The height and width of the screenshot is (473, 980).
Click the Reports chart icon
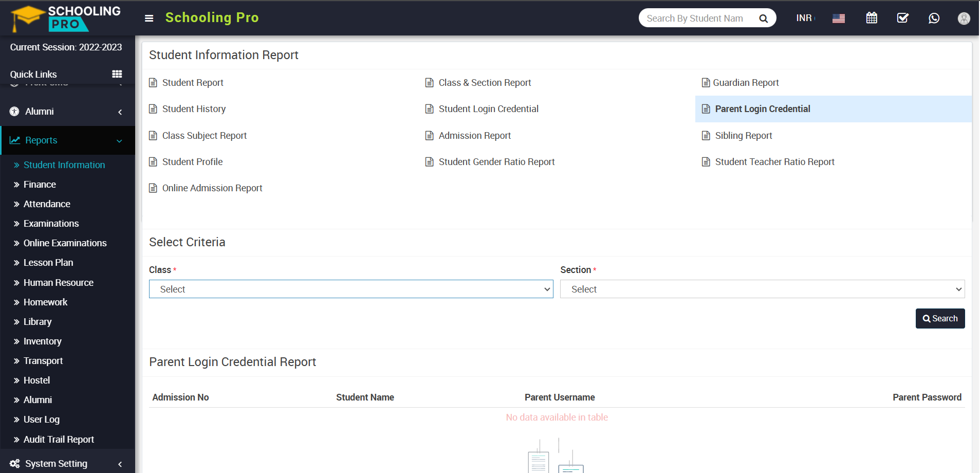point(15,140)
